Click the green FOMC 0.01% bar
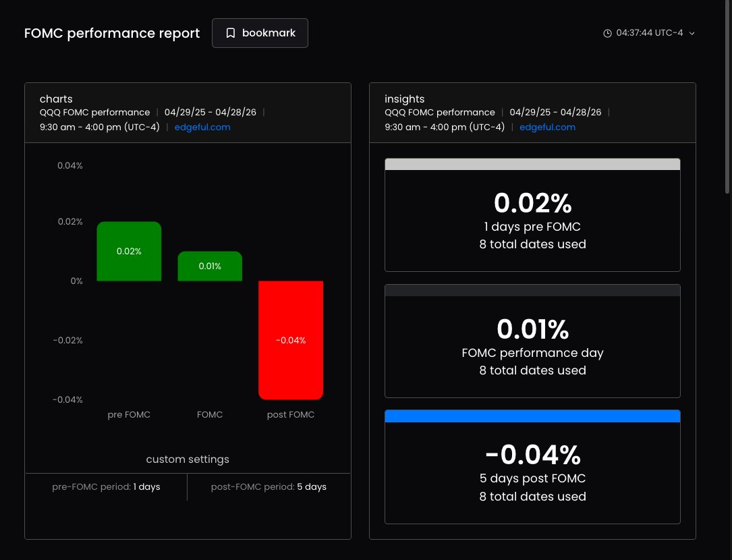 coord(210,267)
